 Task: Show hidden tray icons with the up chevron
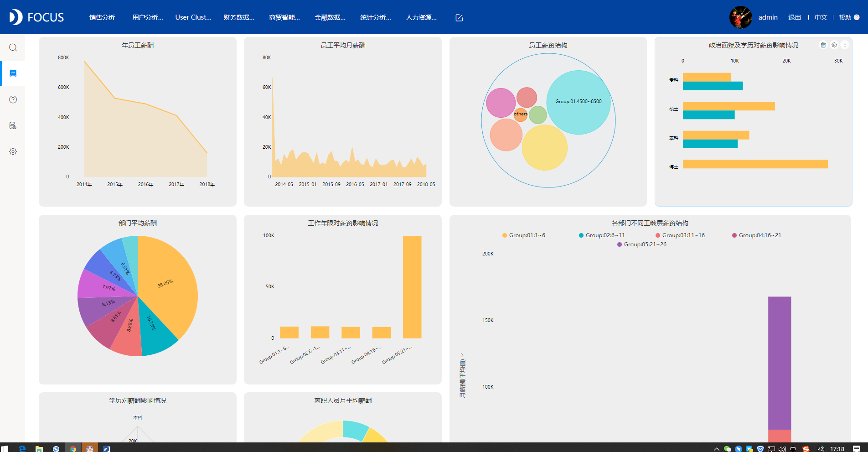pyautogui.click(x=716, y=449)
